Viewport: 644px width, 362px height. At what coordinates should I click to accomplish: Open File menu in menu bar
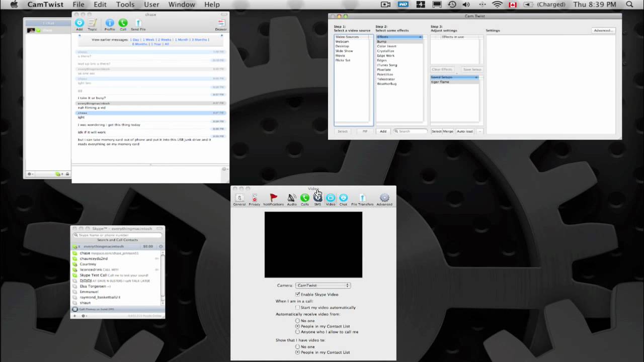pos(78,5)
